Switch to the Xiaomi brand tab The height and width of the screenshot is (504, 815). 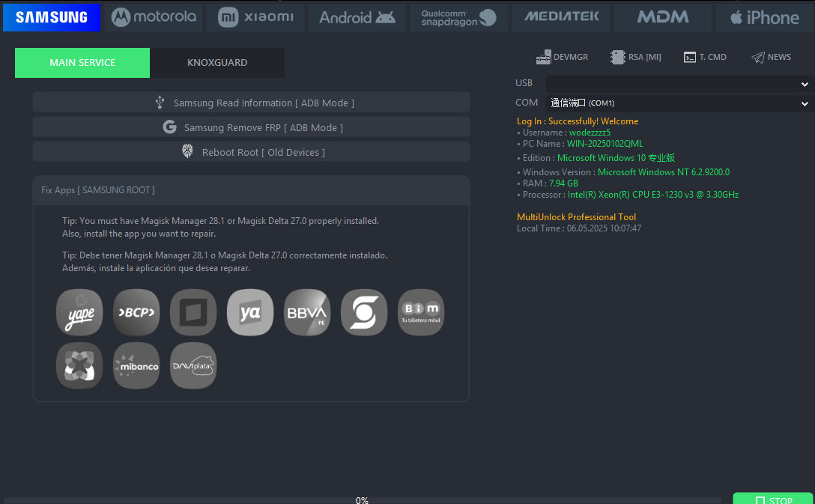(255, 17)
